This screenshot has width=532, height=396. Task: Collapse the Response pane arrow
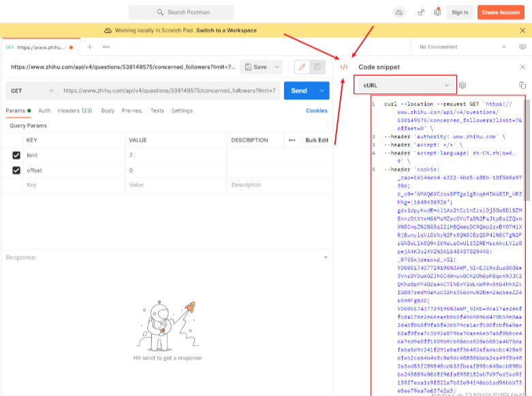[x=326, y=257]
